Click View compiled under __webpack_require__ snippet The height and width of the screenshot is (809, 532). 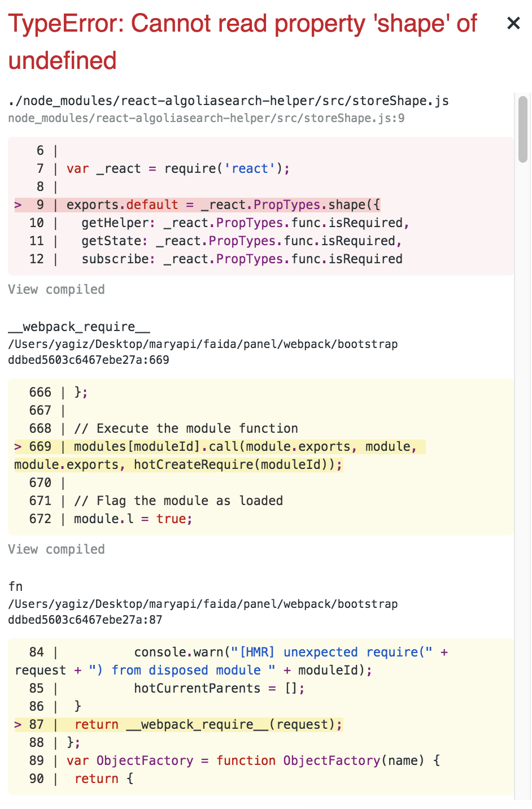pyautogui.click(x=56, y=549)
